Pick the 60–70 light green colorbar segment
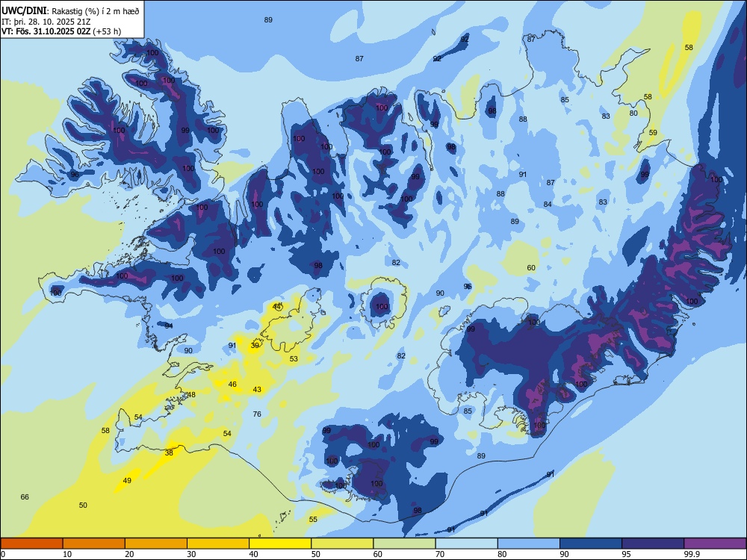 (x=404, y=544)
